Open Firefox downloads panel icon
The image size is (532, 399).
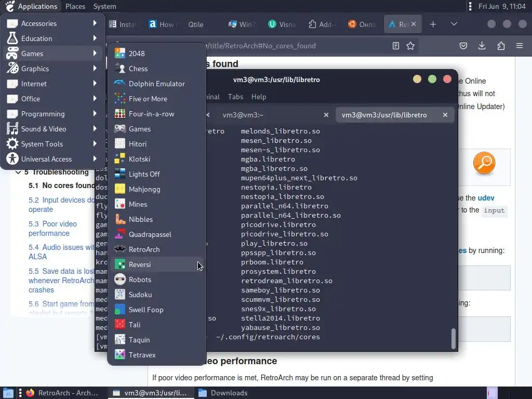tap(482, 46)
